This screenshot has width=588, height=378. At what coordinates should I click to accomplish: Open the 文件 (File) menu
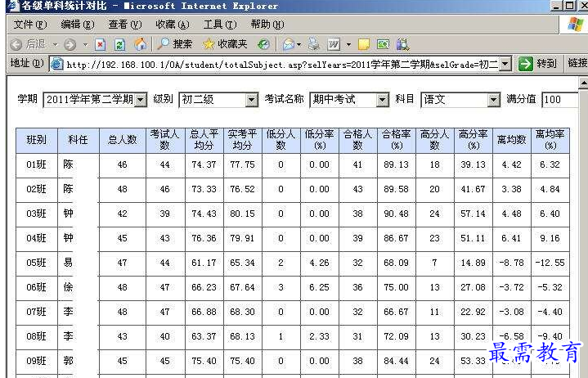(29, 25)
